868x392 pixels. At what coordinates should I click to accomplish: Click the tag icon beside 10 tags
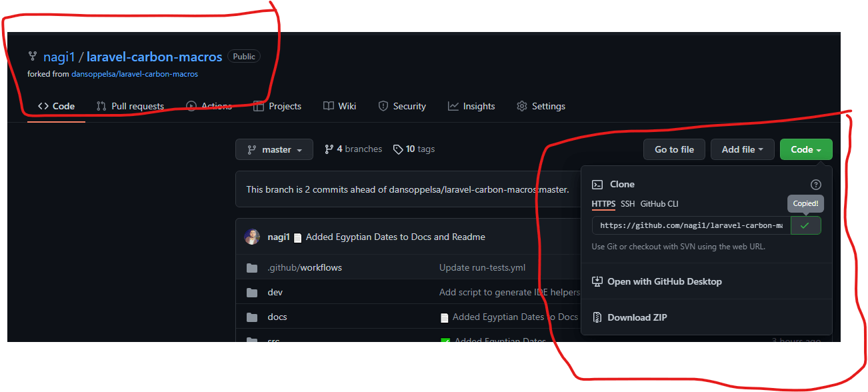tap(398, 148)
